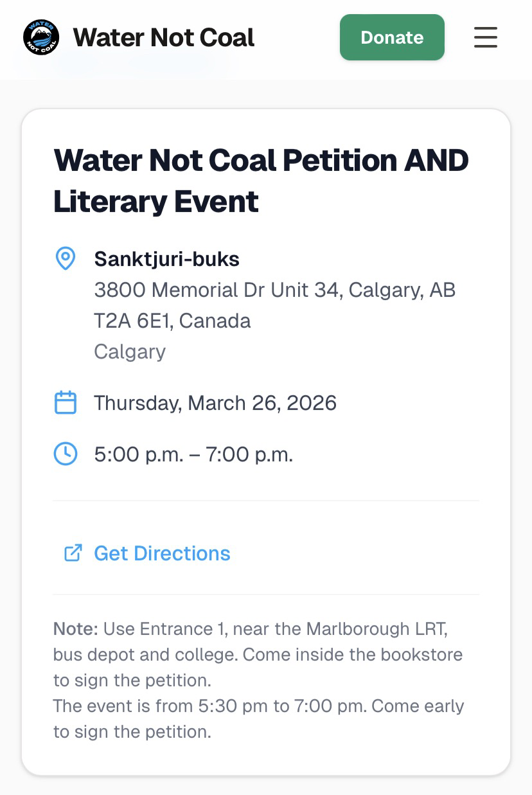Click the Water Not Coal site title

pos(163,37)
